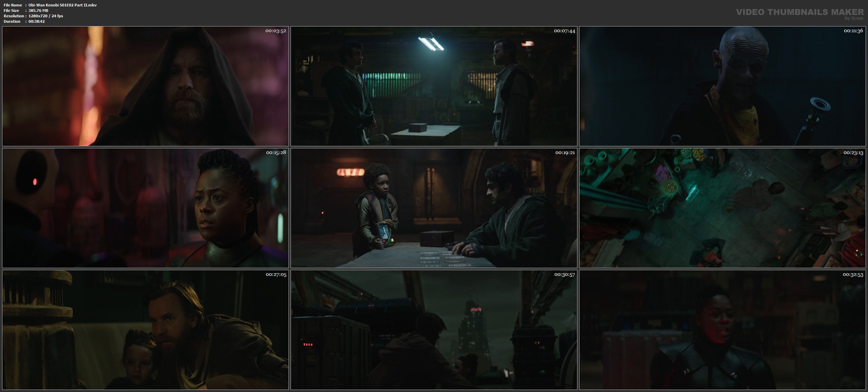Click the 00:19:21 timestamp label

click(x=565, y=153)
